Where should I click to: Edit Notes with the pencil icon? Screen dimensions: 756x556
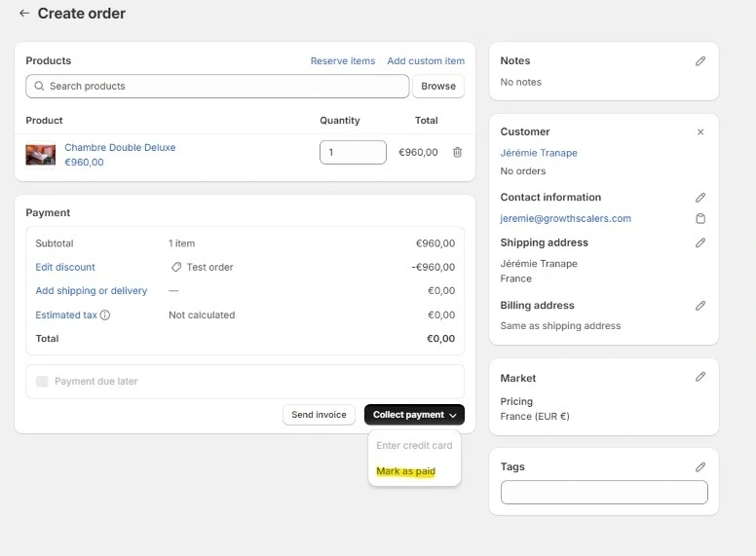pyautogui.click(x=699, y=60)
